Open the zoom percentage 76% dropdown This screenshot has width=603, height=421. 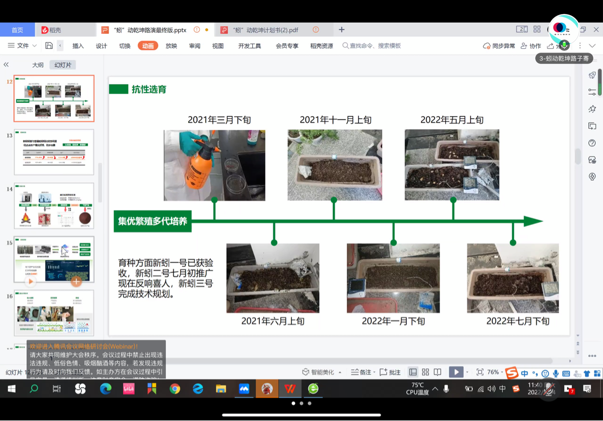[x=494, y=372]
